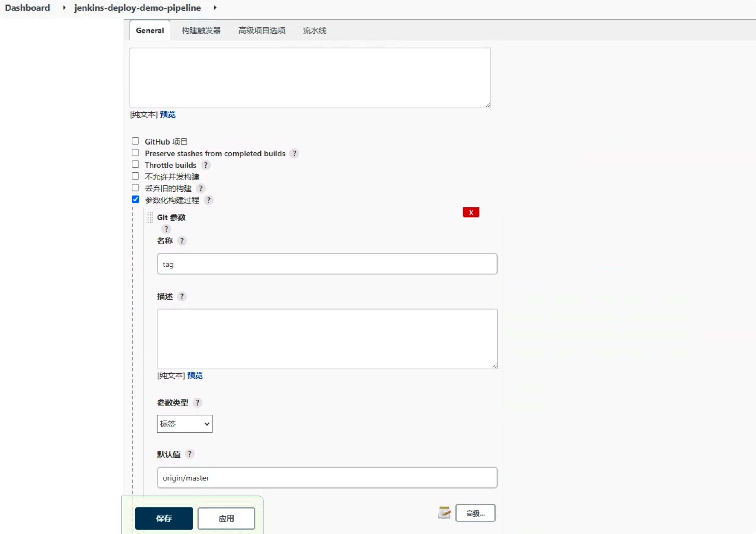Image resolution: width=756 pixels, height=534 pixels.
Task: Click the notepad edit icon beside 高级
Action: 444,512
